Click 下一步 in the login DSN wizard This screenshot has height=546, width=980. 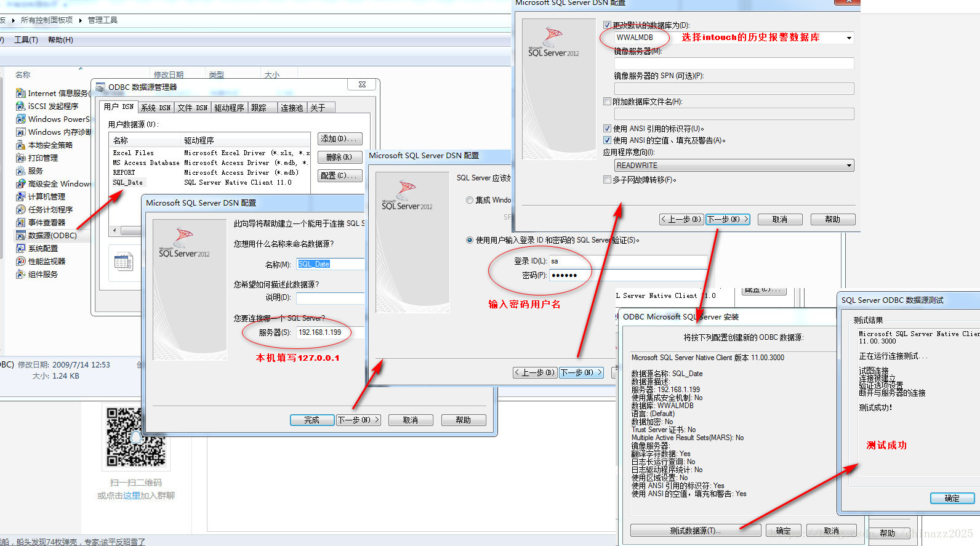(x=581, y=372)
